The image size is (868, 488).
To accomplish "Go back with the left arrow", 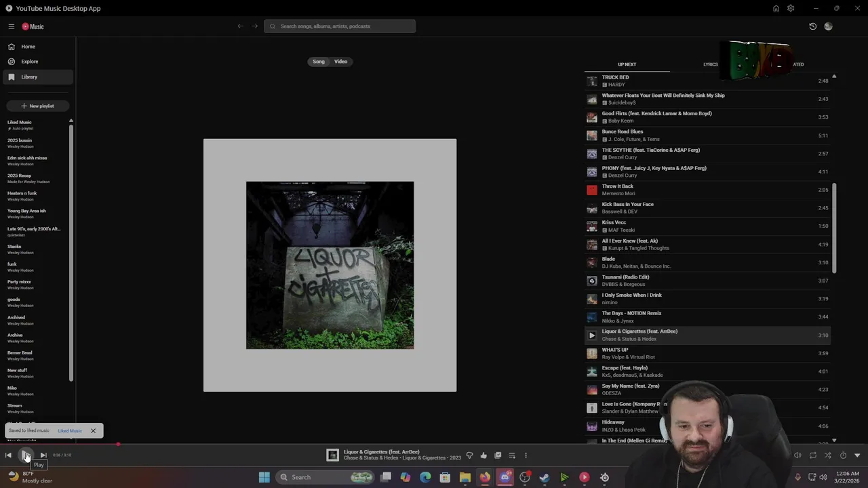I will coord(240,26).
